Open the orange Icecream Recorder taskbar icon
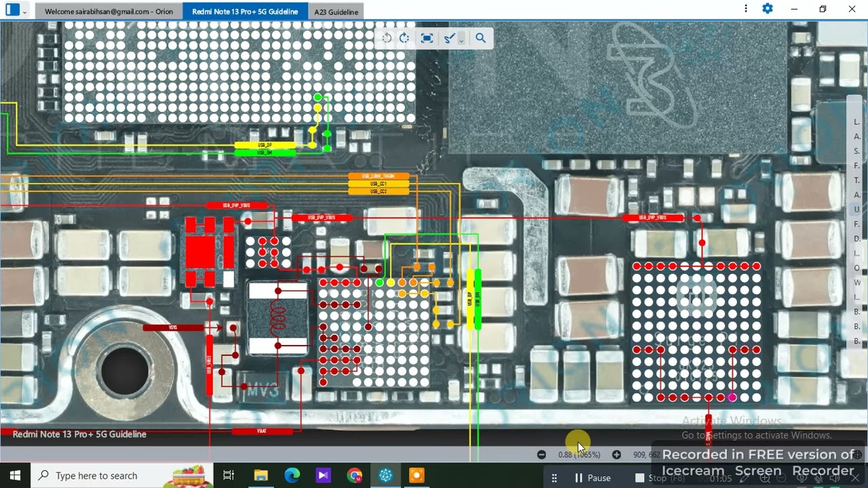The height and width of the screenshot is (488, 868). click(417, 476)
